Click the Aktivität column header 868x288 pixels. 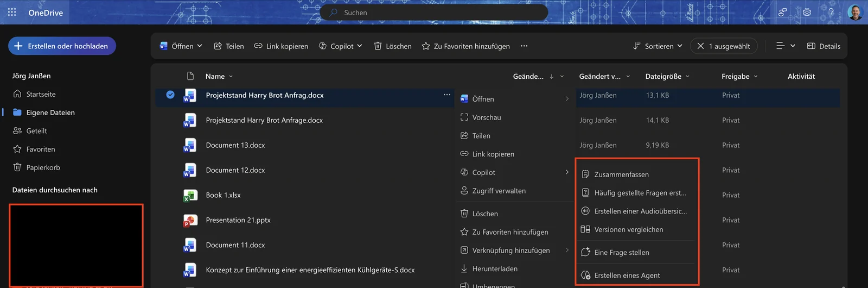(x=801, y=77)
